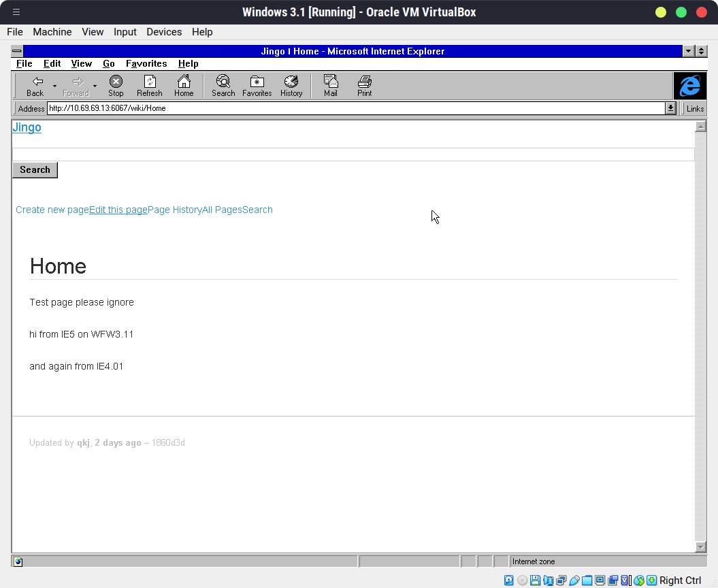
Task: Open VirtualBox Machine menu
Action: coord(52,32)
